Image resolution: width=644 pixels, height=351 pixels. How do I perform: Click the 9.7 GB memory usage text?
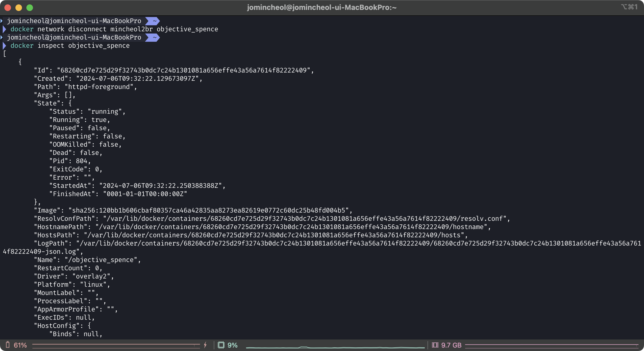click(x=451, y=345)
